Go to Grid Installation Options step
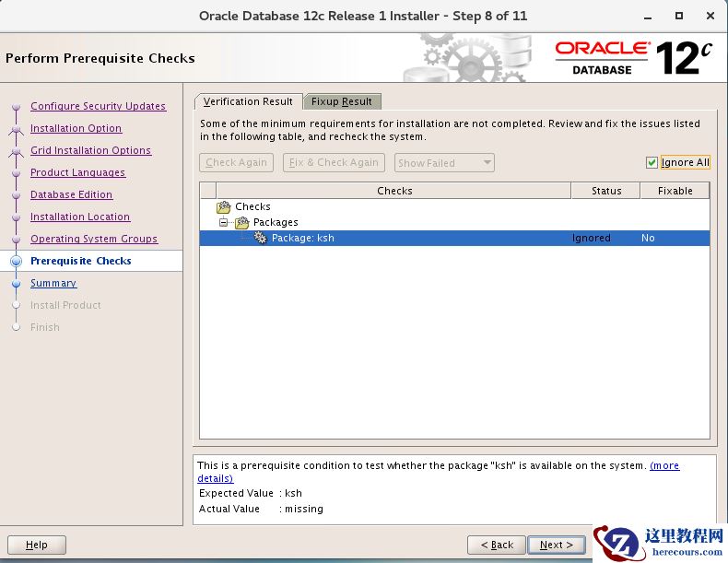Viewport: 728px width, 563px height. point(91,150)
